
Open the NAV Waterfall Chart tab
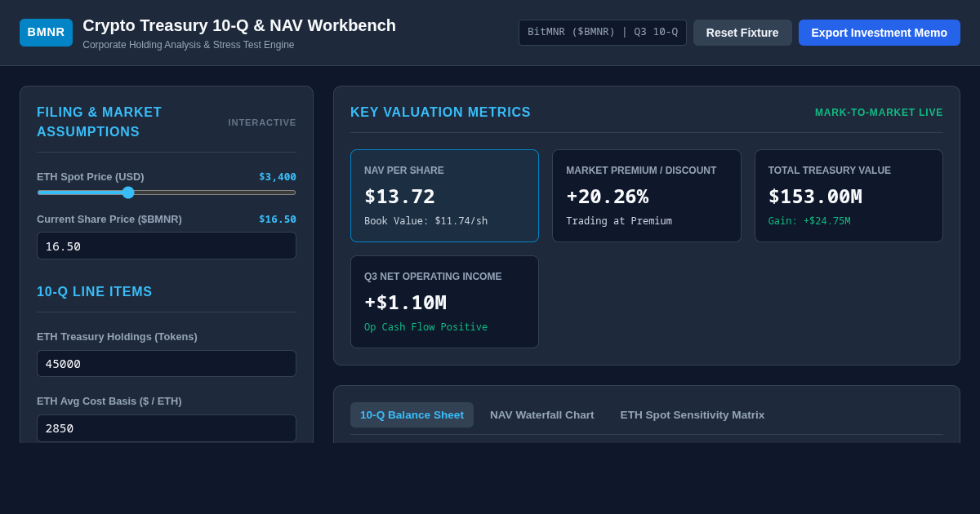(x=542, y=414)
